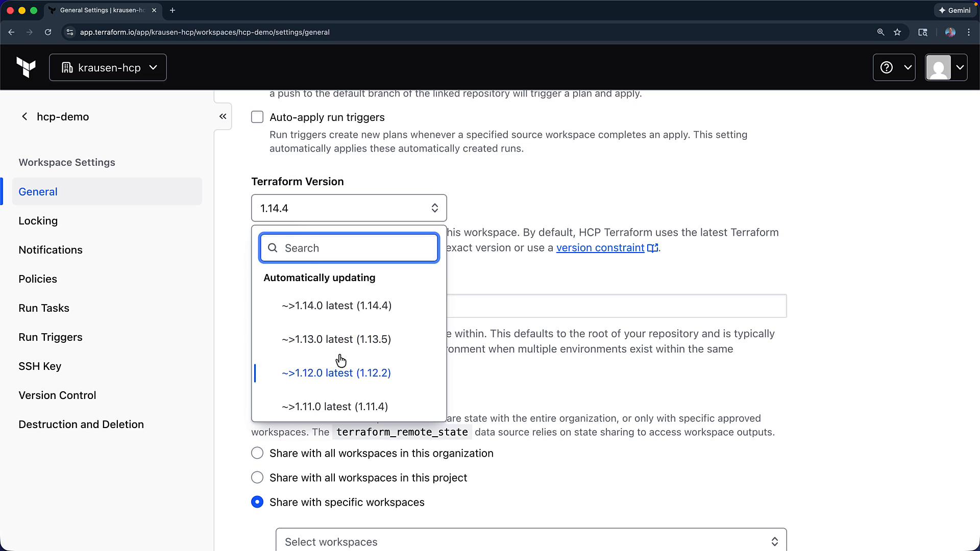Go back using hcp-demo arrow
980x551 pixels.
24,117
